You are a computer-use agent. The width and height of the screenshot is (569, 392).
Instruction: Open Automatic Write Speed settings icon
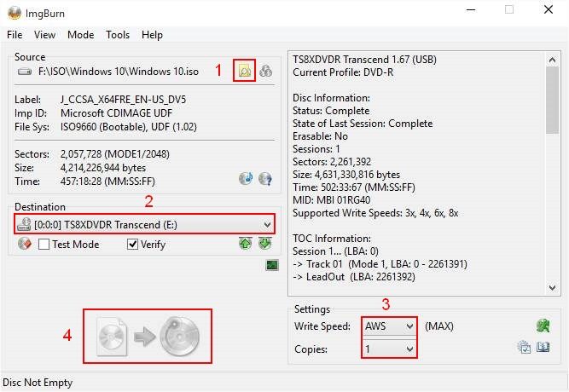tap(543, 326)
